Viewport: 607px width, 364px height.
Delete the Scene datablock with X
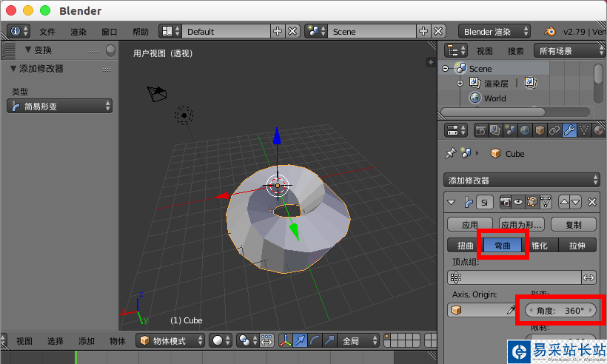[438, 31]
